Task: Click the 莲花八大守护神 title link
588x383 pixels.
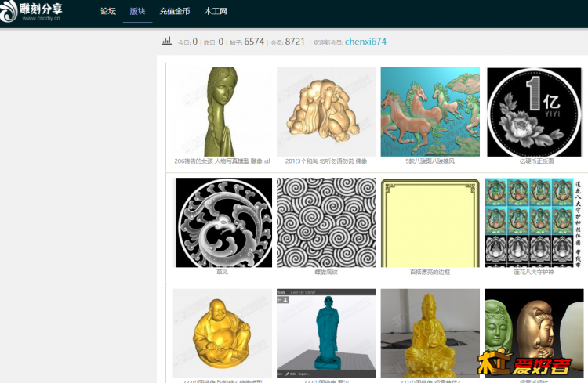Action: pyautogui.click(x=534, y=272)
